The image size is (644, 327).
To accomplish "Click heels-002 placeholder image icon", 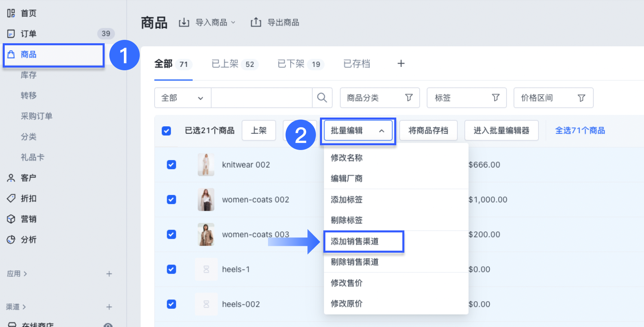I will coord(206,304).
